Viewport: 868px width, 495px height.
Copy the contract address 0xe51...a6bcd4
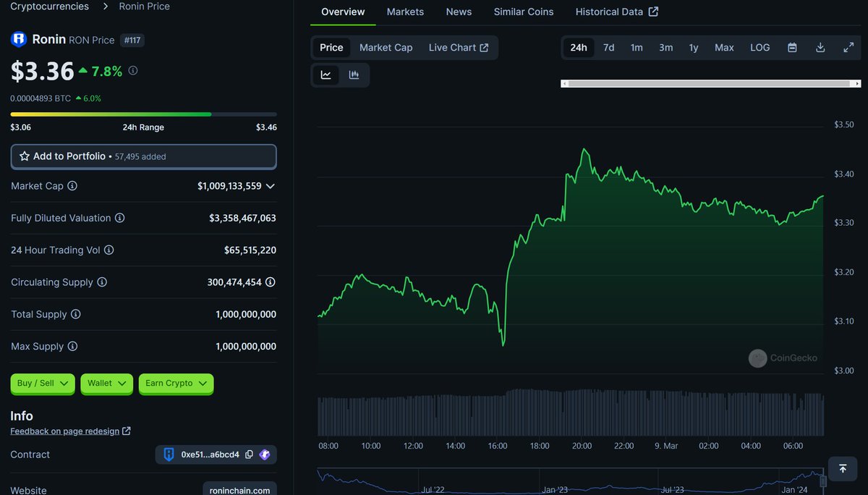(249, 455)
